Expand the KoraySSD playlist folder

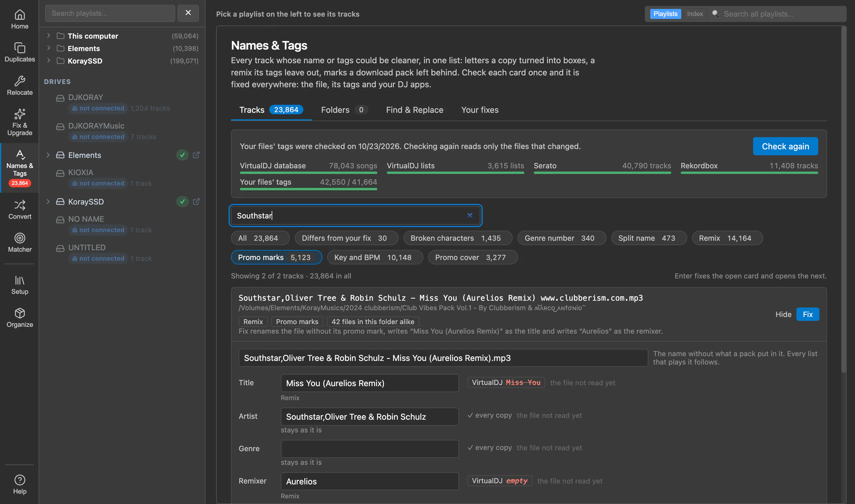tap(49, 61)
